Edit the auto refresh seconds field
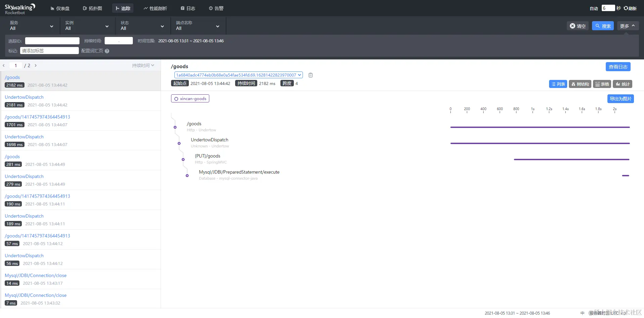 608,8
